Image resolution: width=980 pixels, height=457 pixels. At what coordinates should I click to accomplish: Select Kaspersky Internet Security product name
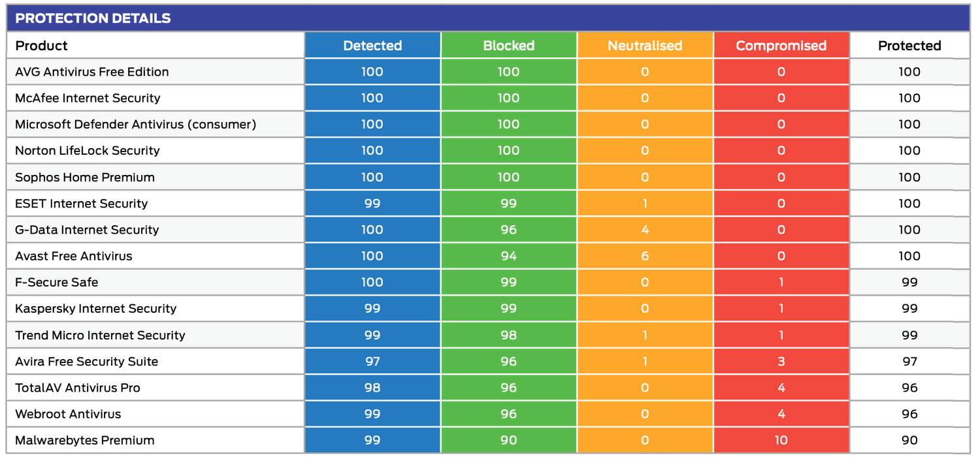96,309
